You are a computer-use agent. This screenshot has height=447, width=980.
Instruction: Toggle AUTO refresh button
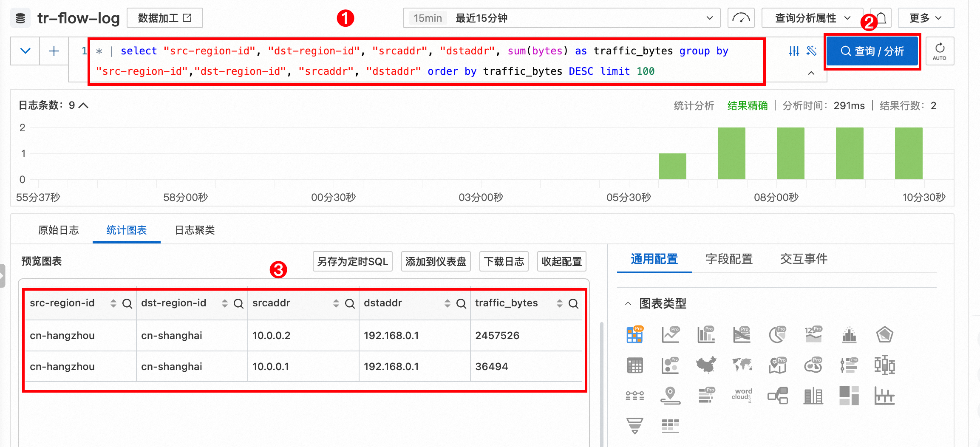(940, 51)
